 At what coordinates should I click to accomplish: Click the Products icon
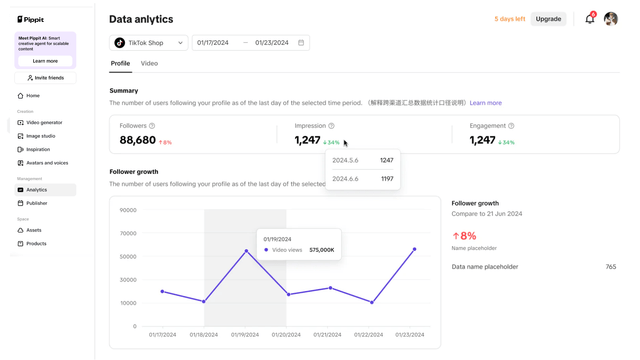[20, 244]
